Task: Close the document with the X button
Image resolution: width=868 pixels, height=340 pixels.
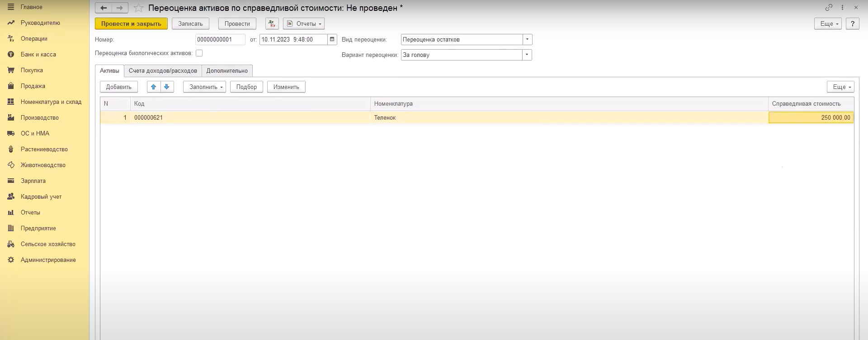Action: (x=856, y=8)
